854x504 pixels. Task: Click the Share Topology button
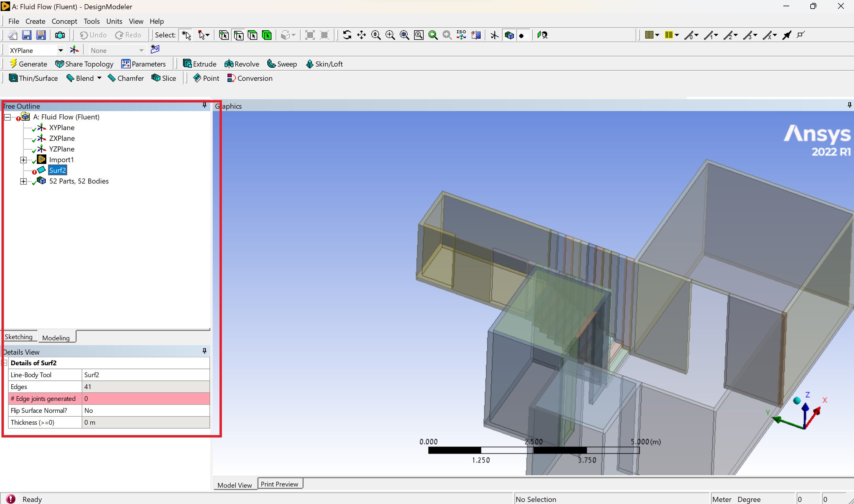(x=84, y=64)
